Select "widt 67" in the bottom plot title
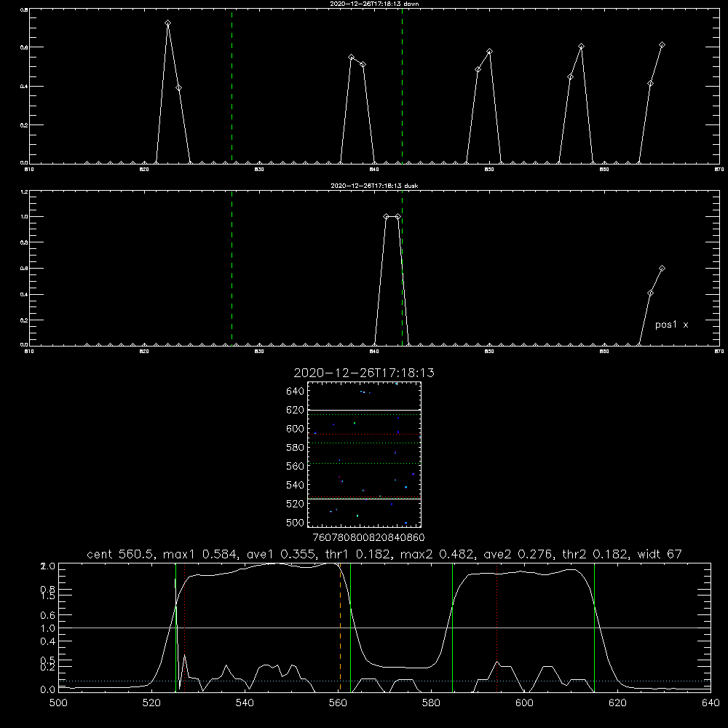 click(660, 554)
